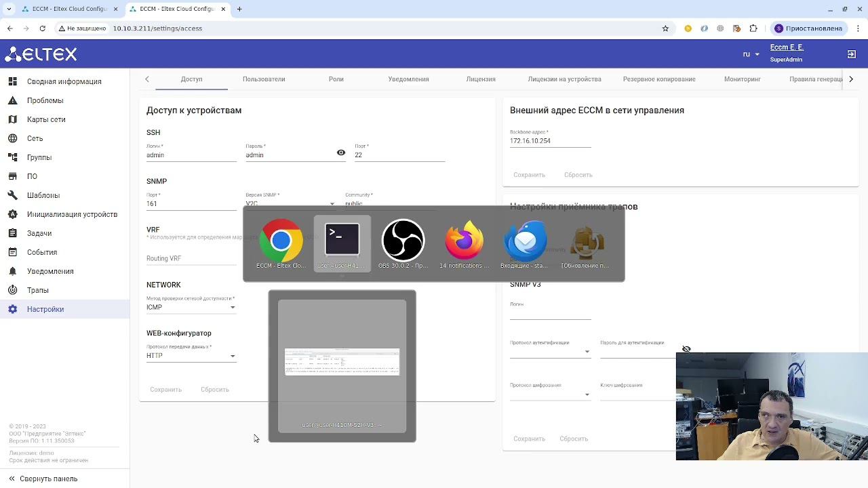Open the Протокол шифрования dropdown
Image resolution: width=868 pixels, height=488 pixels.
click(x=550, y=394)
